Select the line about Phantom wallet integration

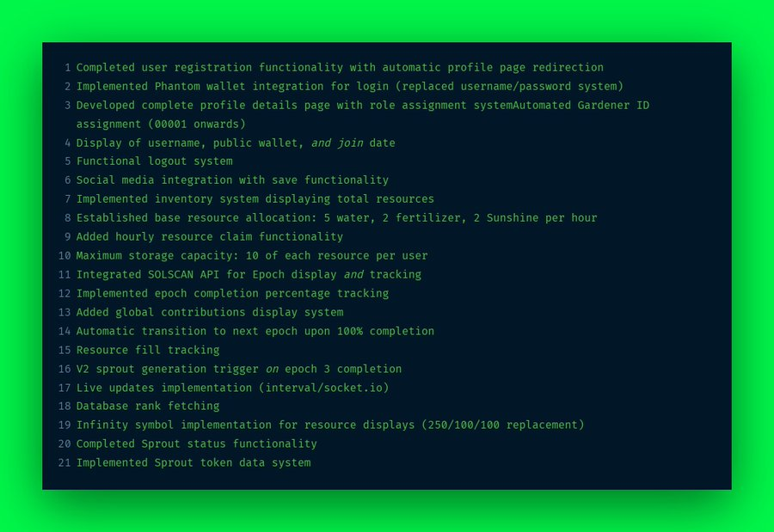coord(349,86)
